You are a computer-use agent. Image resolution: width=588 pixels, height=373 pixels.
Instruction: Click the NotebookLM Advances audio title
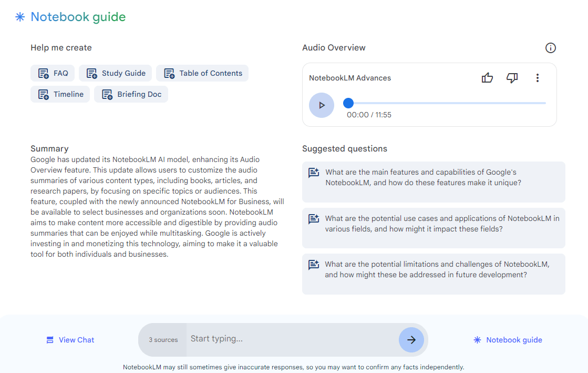pyautogui.click(x=350, y=78)
